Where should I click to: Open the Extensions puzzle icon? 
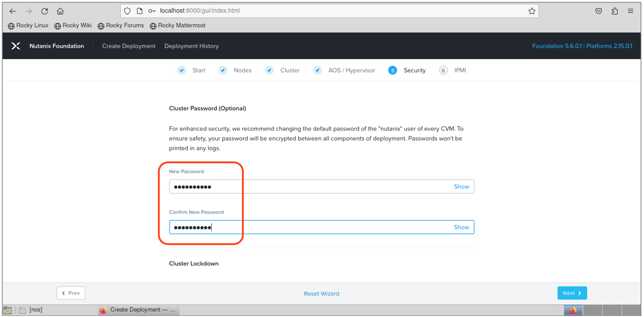pyautogui.click(x=615, y=11)
